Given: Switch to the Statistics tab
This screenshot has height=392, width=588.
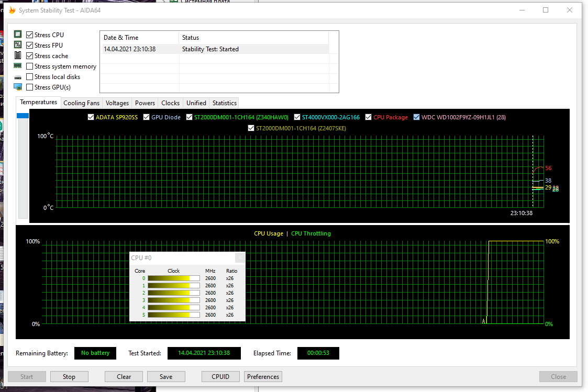Looking at the screenshot, I should (x=224, y=103).
